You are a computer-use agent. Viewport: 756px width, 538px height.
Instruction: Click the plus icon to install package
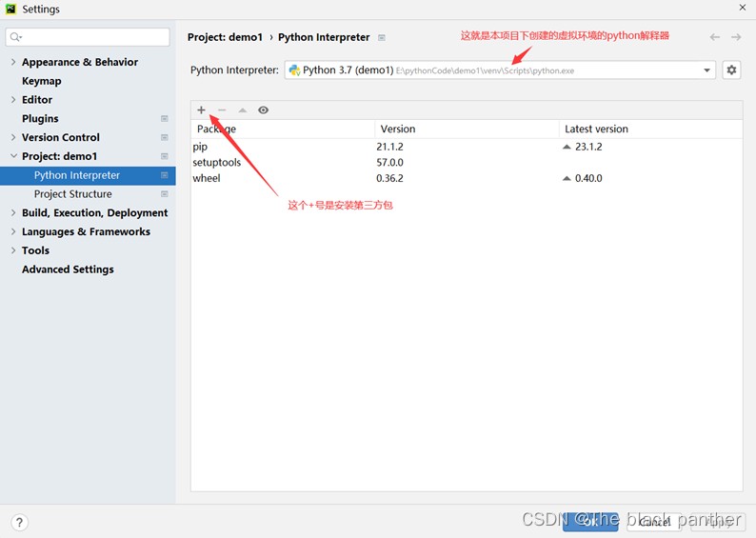pos(201,110)
